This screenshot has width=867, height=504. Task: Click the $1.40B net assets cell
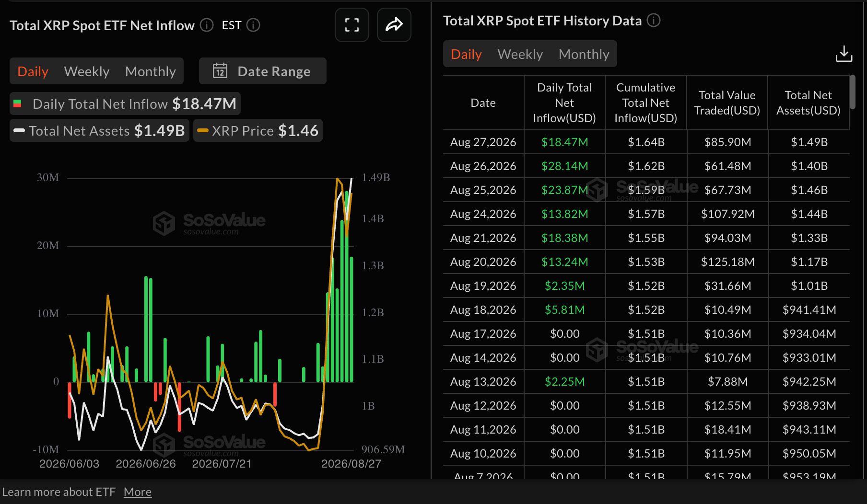coord(809,166)
